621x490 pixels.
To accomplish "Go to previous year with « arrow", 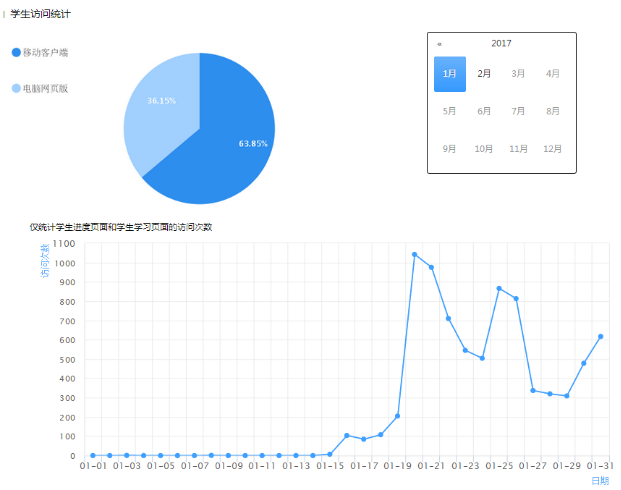I will pos(439,44).
